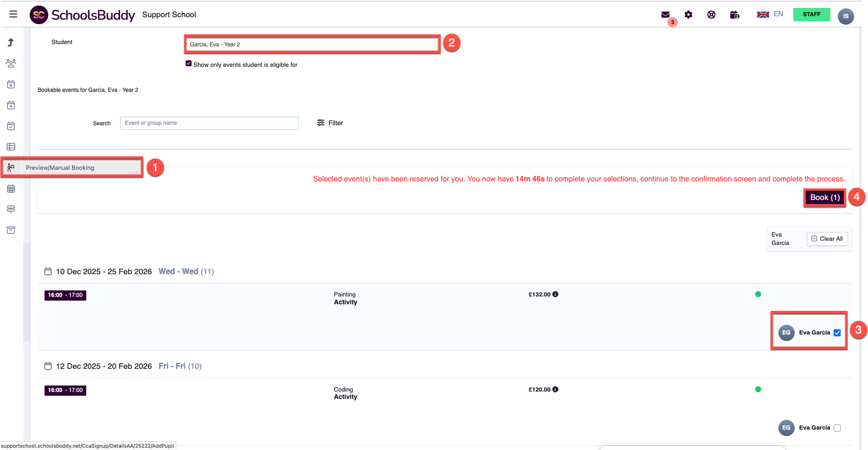Open the people group icon in sidebar

pos(11,63)
